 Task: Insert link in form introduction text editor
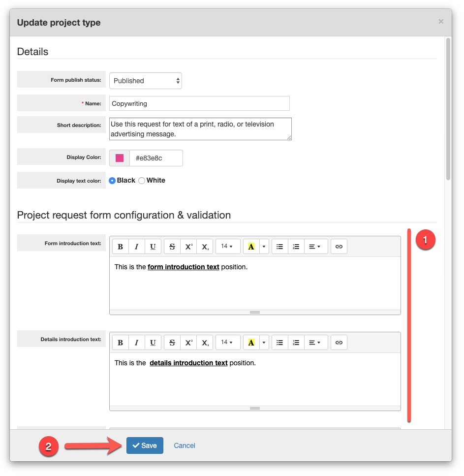pyautogui.click(x=339, y=247)
